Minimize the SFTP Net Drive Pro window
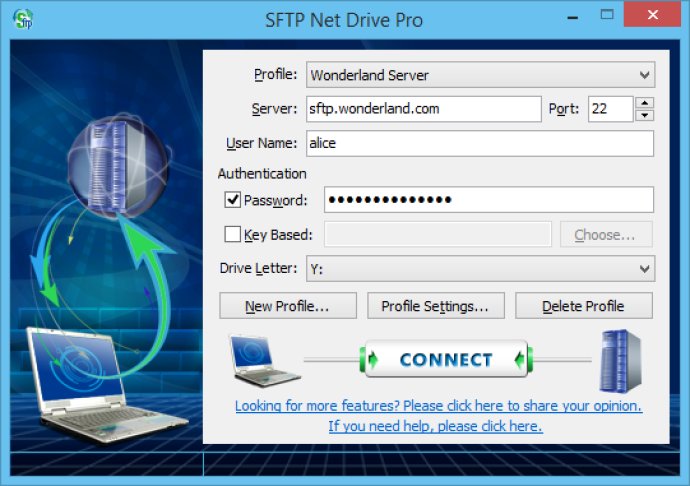 (573, 18)
